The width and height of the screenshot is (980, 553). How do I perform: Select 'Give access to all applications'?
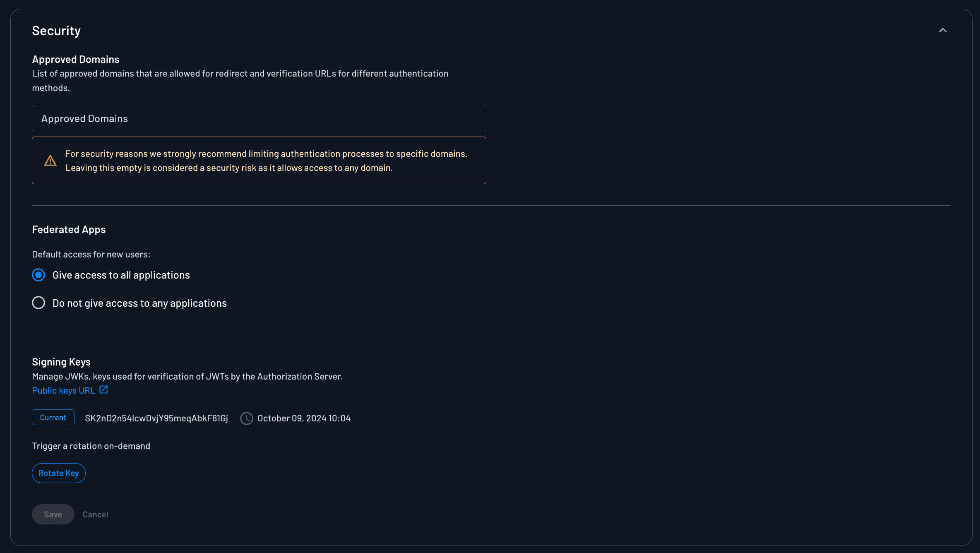click(38, 274)
